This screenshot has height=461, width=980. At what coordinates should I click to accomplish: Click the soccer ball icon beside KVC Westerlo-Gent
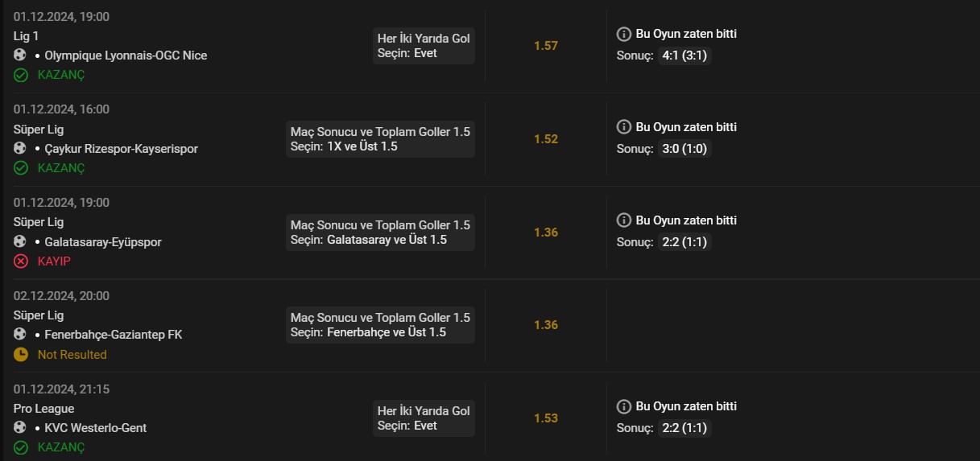tap(20, 428)
